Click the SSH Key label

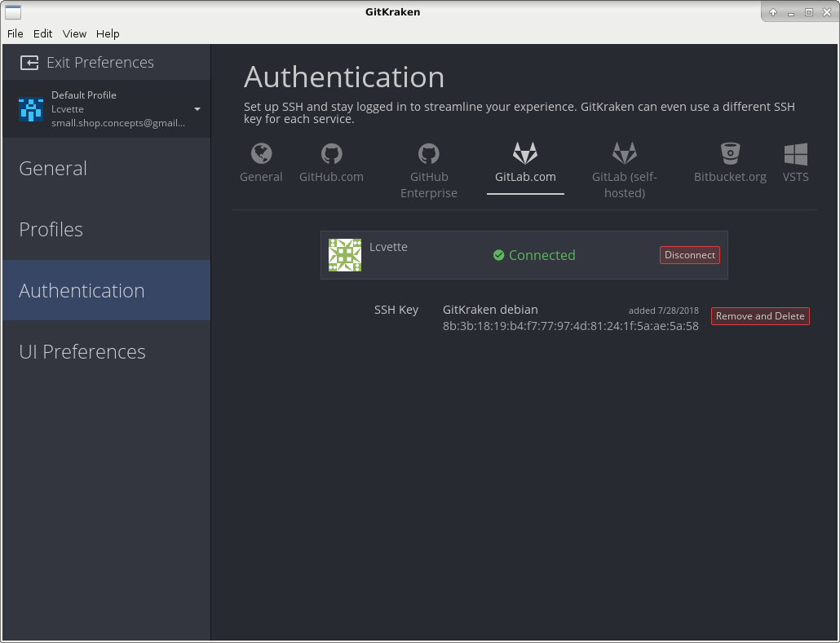[x=396, y=310]
